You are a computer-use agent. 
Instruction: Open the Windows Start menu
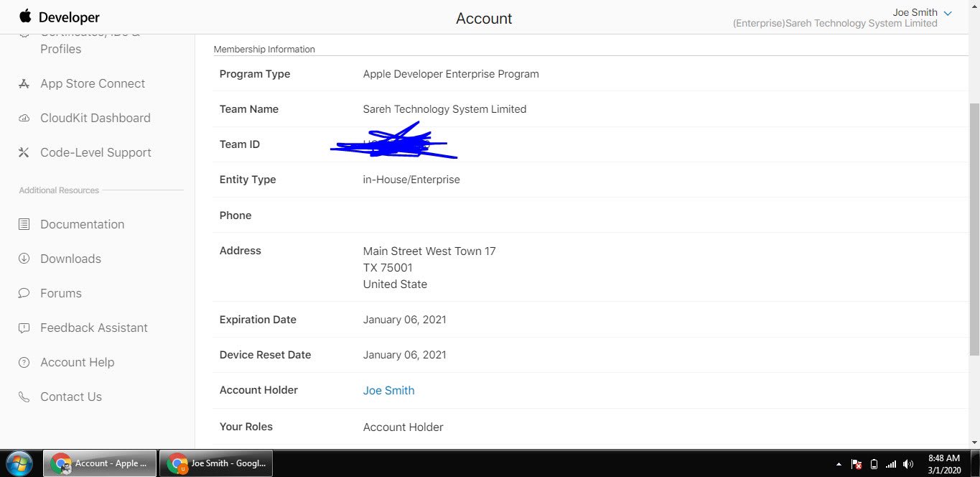pos(19,463)
